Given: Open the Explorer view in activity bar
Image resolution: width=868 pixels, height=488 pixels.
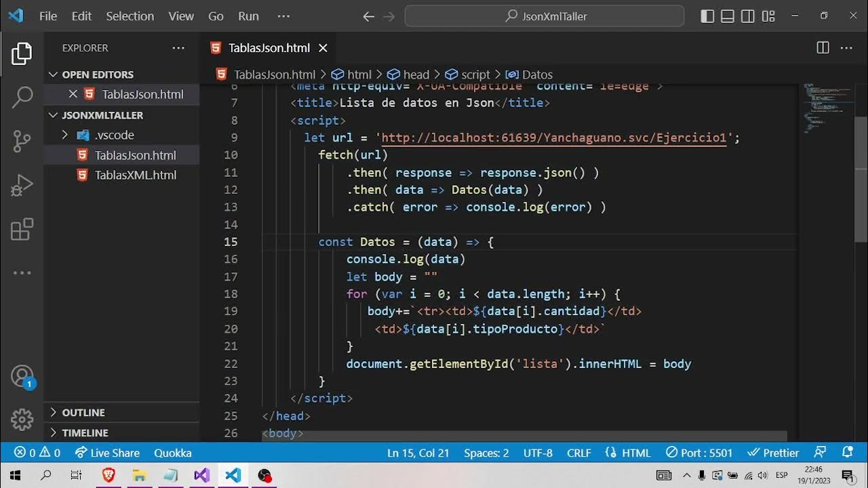Looking at the screenshot, I should click(x=22, y=54).
